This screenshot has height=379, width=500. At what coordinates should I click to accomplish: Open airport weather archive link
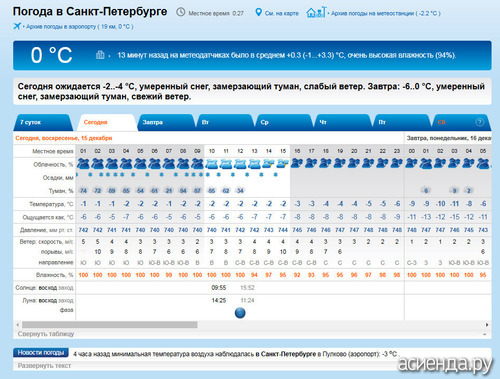(x=80, y=26)
